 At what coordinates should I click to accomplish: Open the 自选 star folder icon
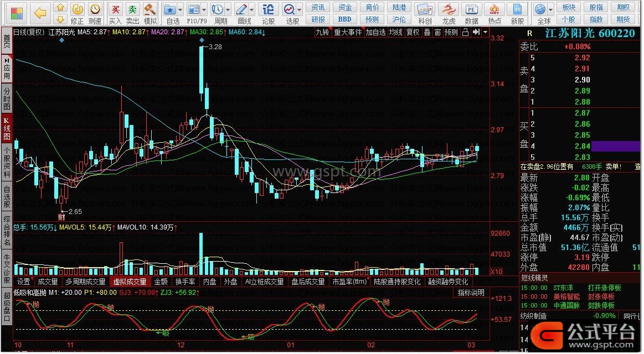point(169,9)
